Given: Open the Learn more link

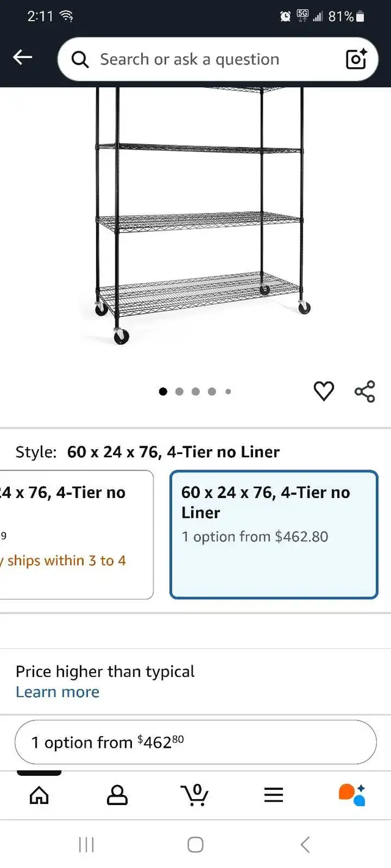Looking at the screenshot, I should (x=57, y=692).
